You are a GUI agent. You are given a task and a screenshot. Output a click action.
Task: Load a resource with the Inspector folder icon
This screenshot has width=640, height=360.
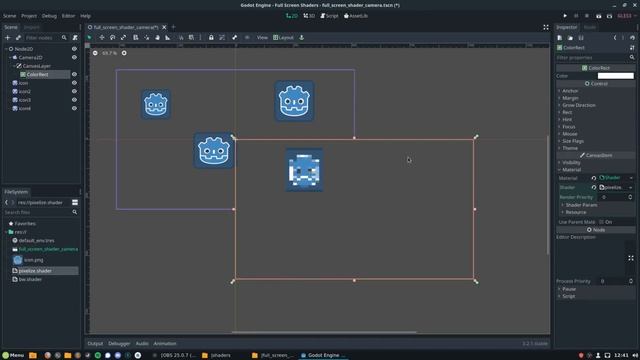click(570, 38)
